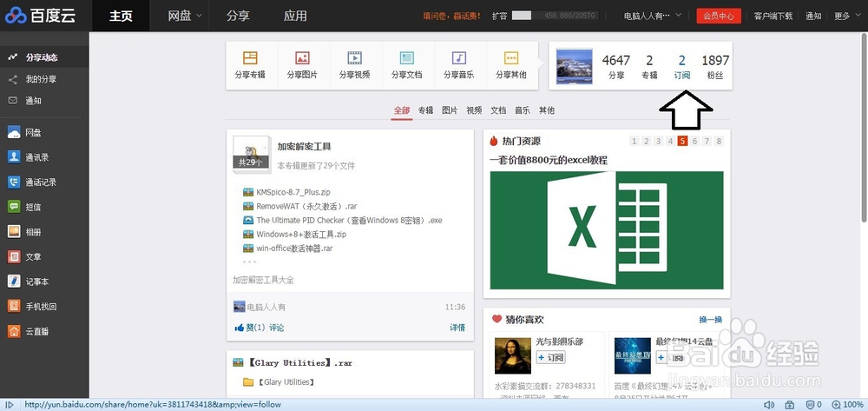Viewport: 868px width, 411px height.
Task: Filter feed by 全部
Action: [x=402, y=110]
